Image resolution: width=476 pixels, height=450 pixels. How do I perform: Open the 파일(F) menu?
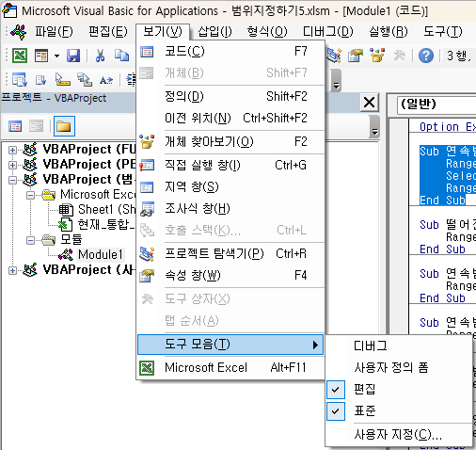[x=54, y=31]
